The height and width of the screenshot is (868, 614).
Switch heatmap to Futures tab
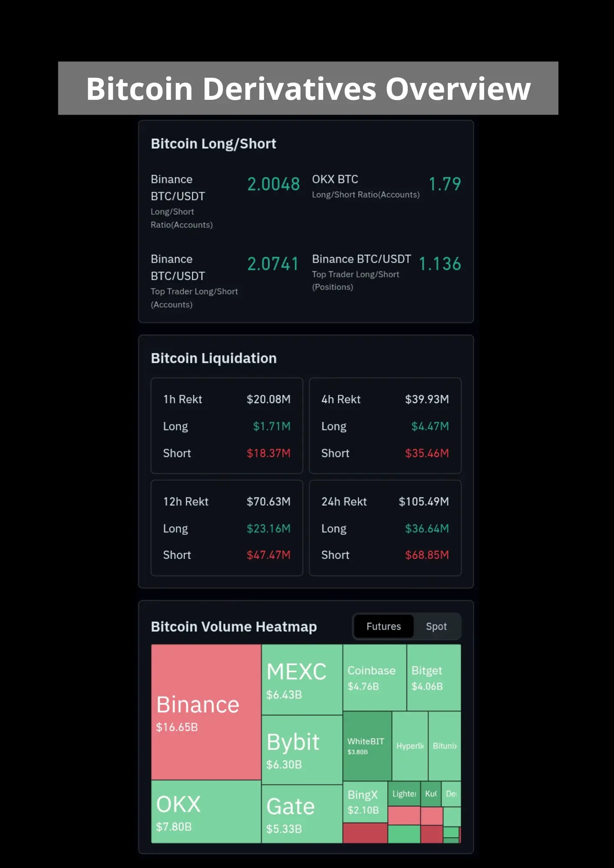(383, 626)
